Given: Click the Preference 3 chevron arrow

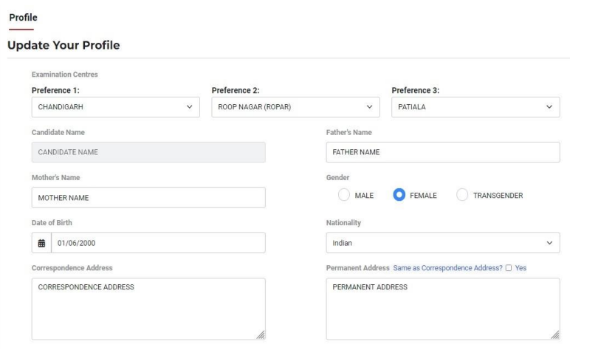Looking at the screenshot, I should coord(549,106).
